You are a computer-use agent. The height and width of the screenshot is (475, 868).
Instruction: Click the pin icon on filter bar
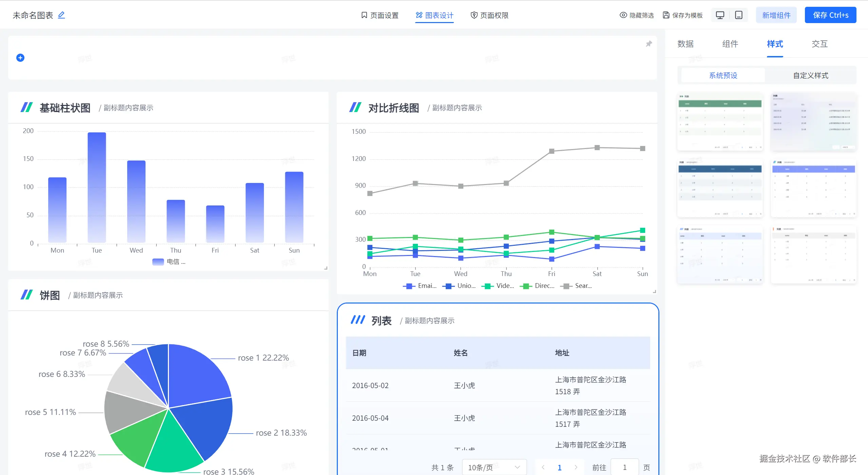[x=649, y=44]
